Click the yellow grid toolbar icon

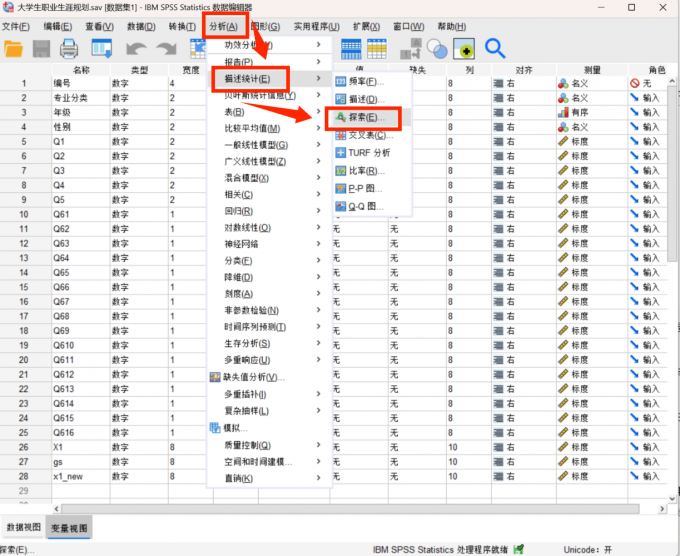pyautogui.click(x=377, y=49)
